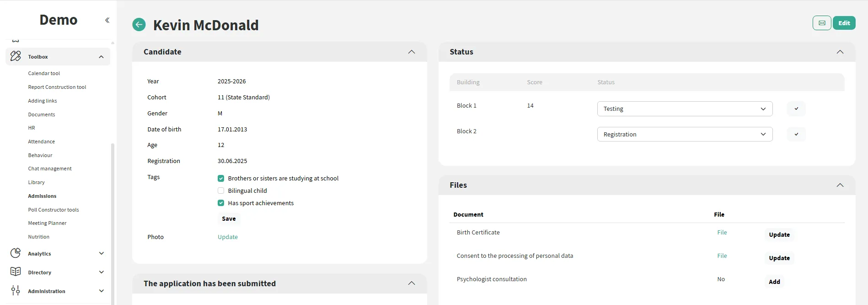Viewport: 868px width, 305px height.
Task: Click the sidebar vertical scrollbar
Action: click(x=113, y=220)
